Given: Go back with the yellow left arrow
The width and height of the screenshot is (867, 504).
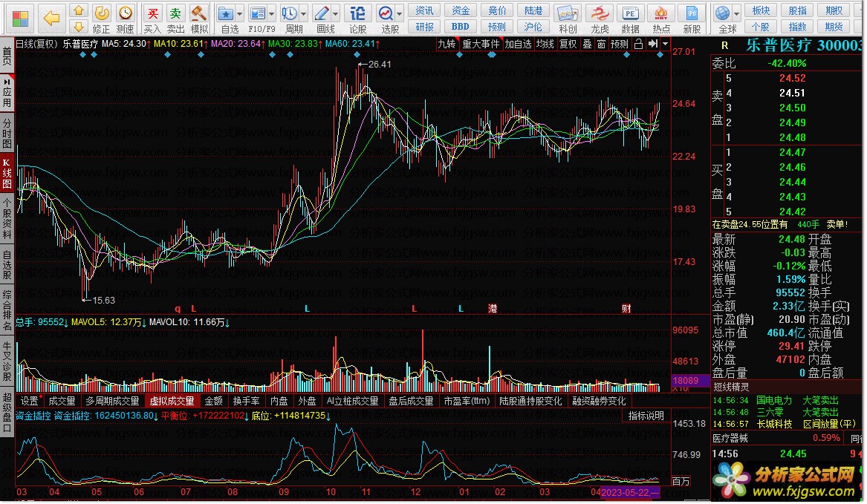Looking at the screenshot, I should pyautogui.click(x=51, y=19).
